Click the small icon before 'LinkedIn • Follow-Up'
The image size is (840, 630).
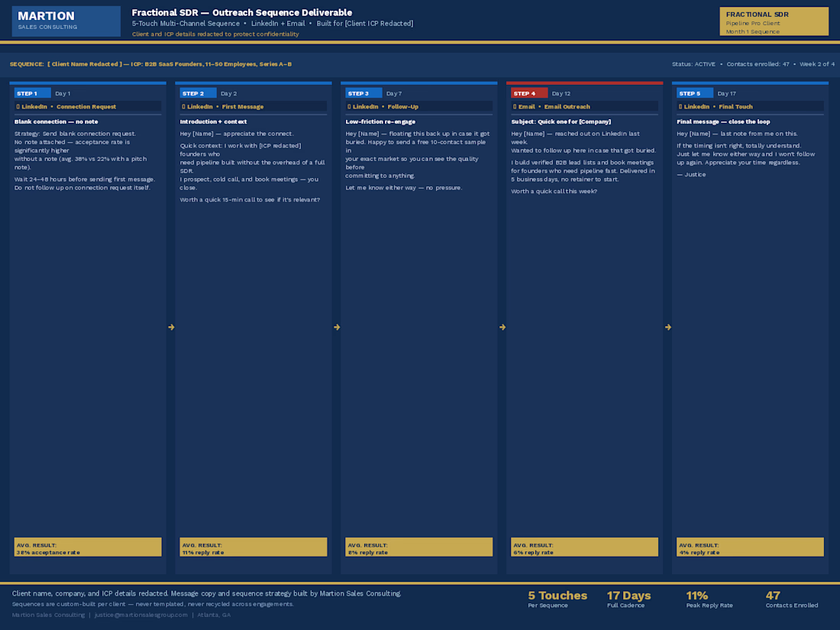click(349, 107)
